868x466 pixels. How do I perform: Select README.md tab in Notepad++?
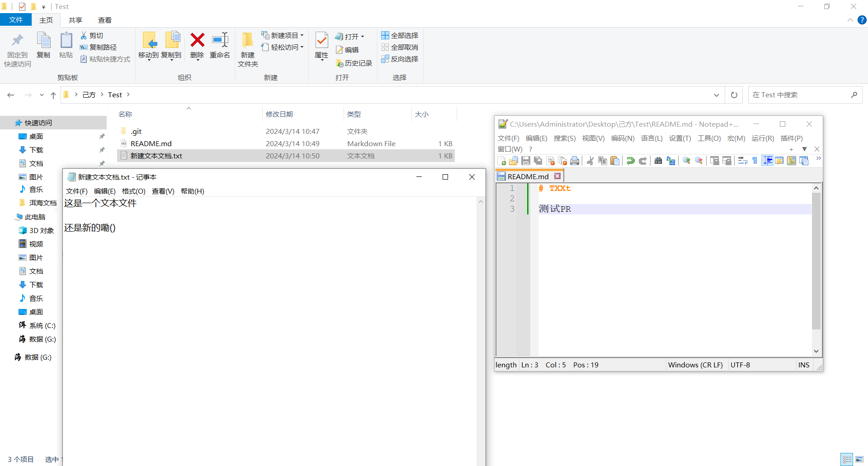[x=528, y=176]
